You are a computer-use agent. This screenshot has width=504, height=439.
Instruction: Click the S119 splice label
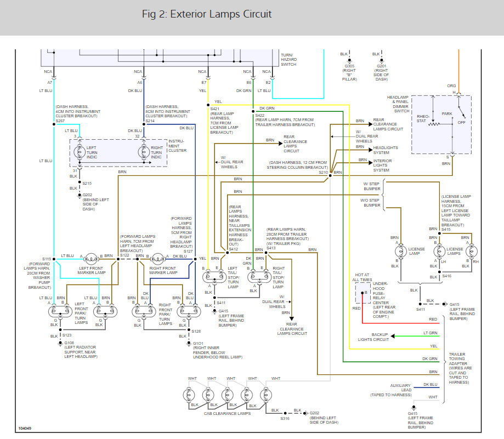pyautogui.click(x=47, y=259)
